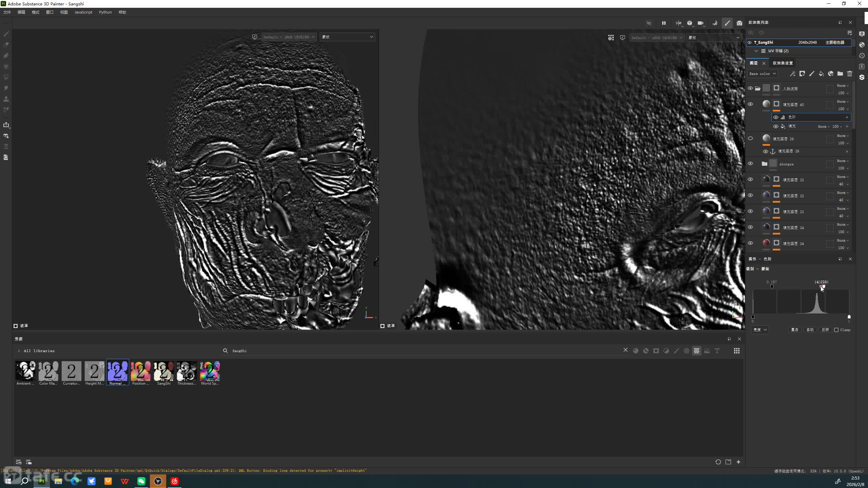
Task: Enable the Clamp checkbox
Action: coord(836,330)
